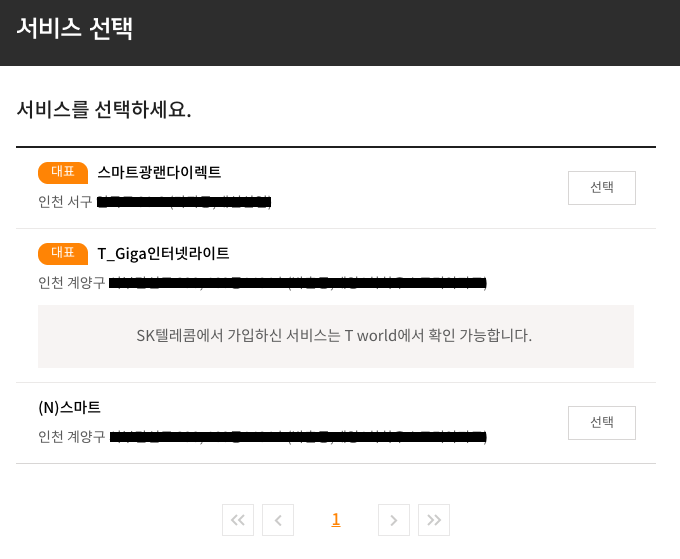Click the 인천 서구 address text
680x559 pixels.
coord(65,202)
